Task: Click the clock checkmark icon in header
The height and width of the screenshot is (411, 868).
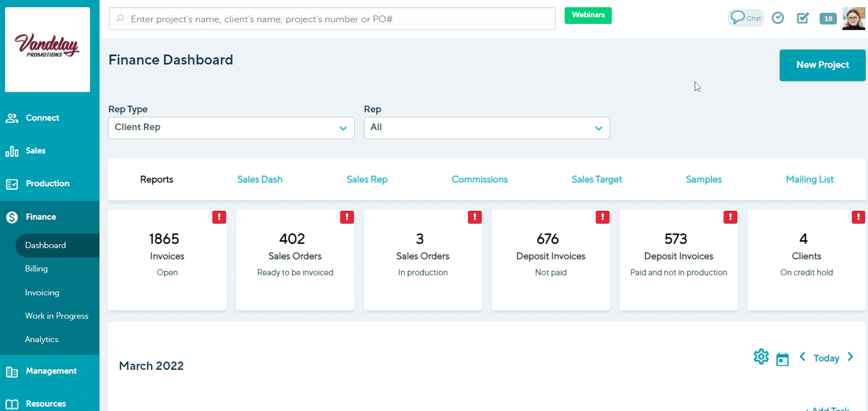Action: tap(778, 18)
